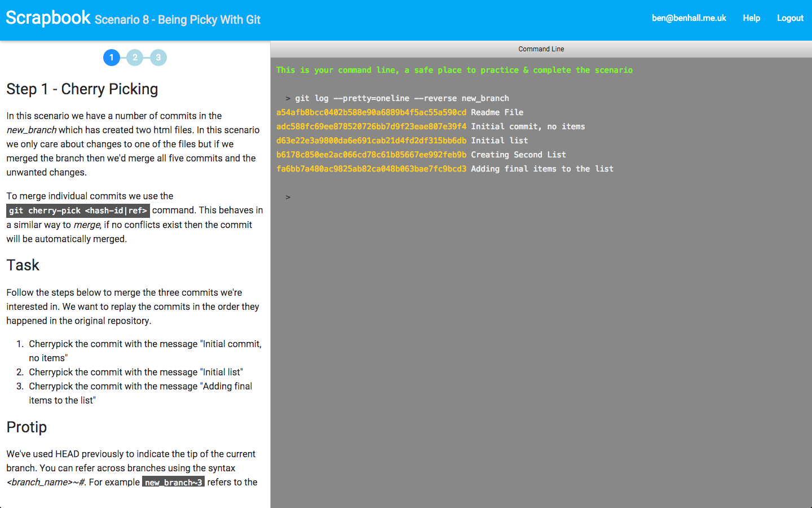Go to step 2 circle indicator
This screenshot has width=812, height=508.
point(135,58)
